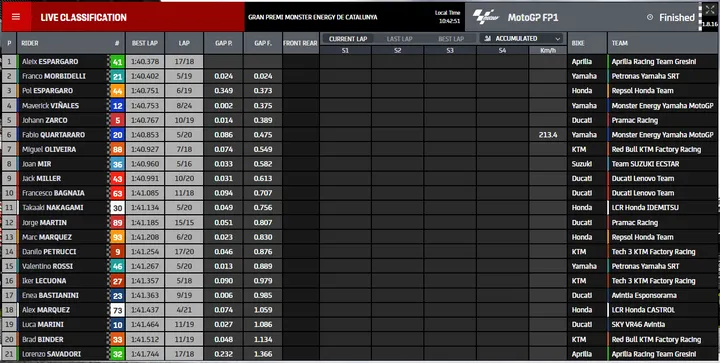Click position number 1 cell
The height and width of the screenshot is (363, 720).
click(9, 61)
